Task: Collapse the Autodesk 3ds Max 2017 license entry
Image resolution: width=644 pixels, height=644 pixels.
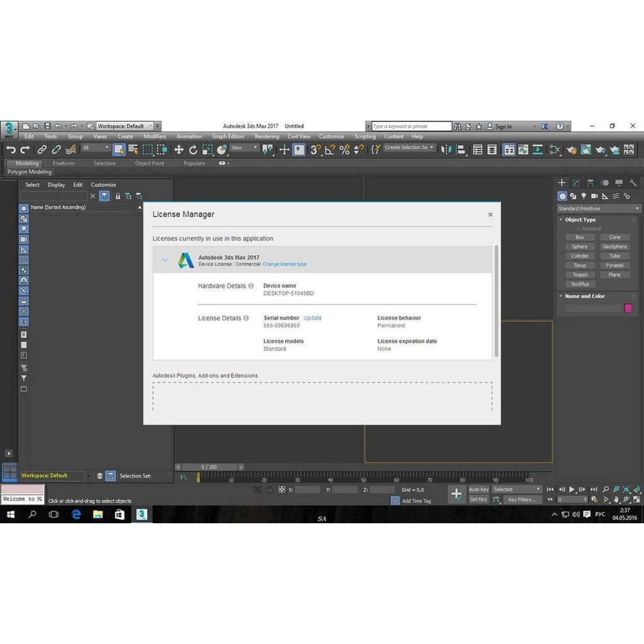Action: coord(165,260)
